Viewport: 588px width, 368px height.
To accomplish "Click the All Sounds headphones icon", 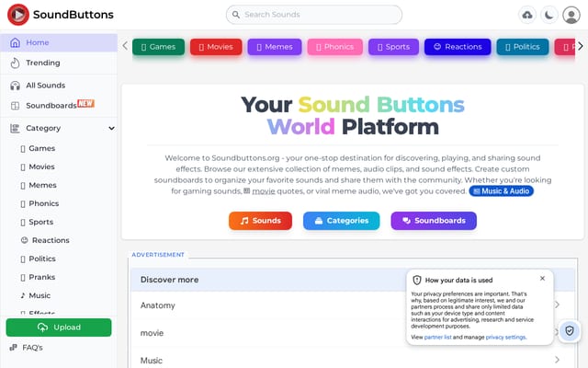I will (15, 86).
